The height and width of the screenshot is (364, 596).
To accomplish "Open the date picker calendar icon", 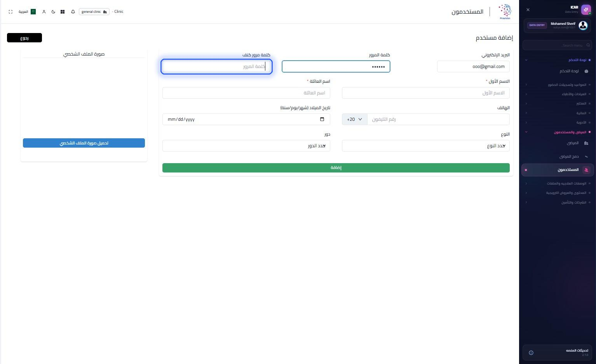I will coord(322,119).
